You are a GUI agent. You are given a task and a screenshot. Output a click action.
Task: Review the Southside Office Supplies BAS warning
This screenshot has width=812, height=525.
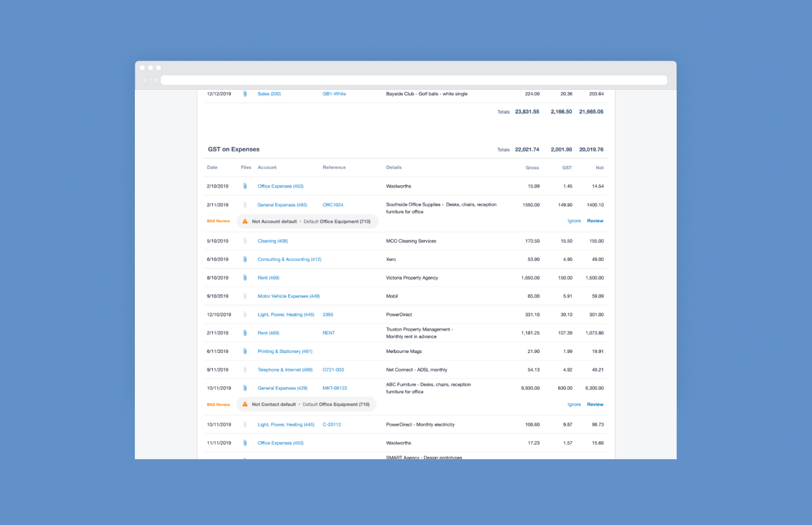595,221
